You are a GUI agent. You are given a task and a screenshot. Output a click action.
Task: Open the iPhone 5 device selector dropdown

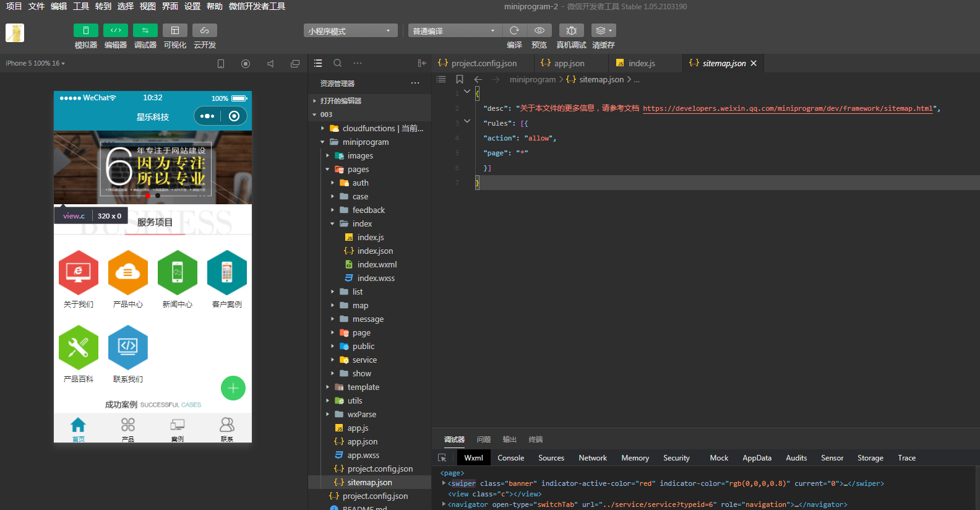pyautogui.click(x=35, y=63)
